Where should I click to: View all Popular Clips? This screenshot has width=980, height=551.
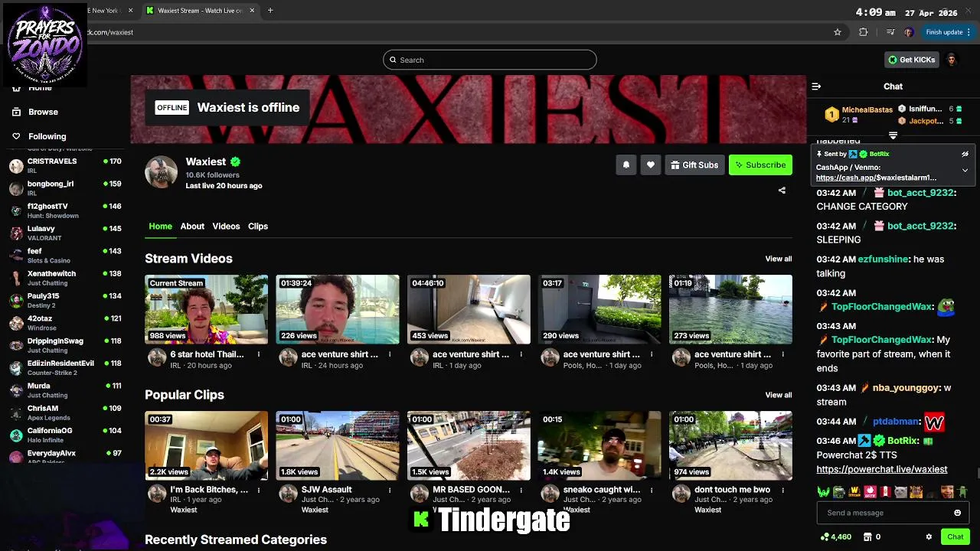click(x=779, y=395)
